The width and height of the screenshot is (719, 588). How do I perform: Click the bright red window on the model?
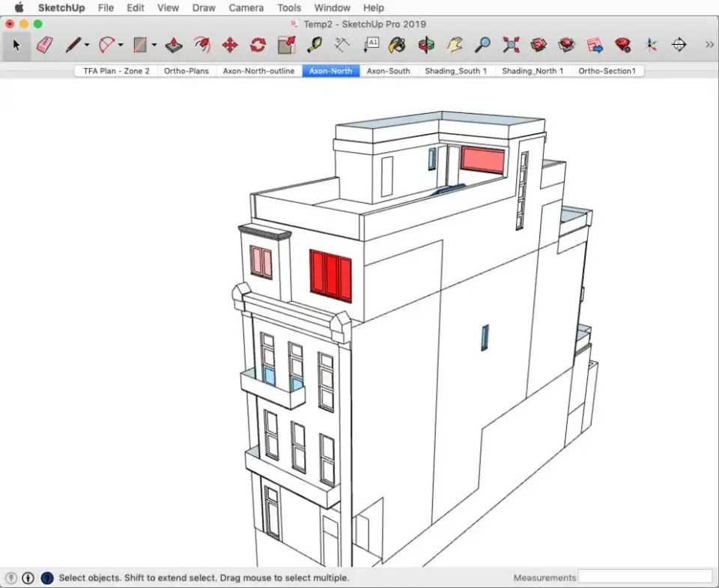tap(331, 276)
